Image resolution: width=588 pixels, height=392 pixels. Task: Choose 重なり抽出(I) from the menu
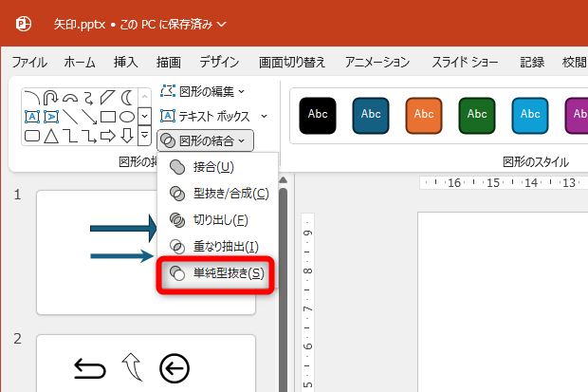click(217, 247)
